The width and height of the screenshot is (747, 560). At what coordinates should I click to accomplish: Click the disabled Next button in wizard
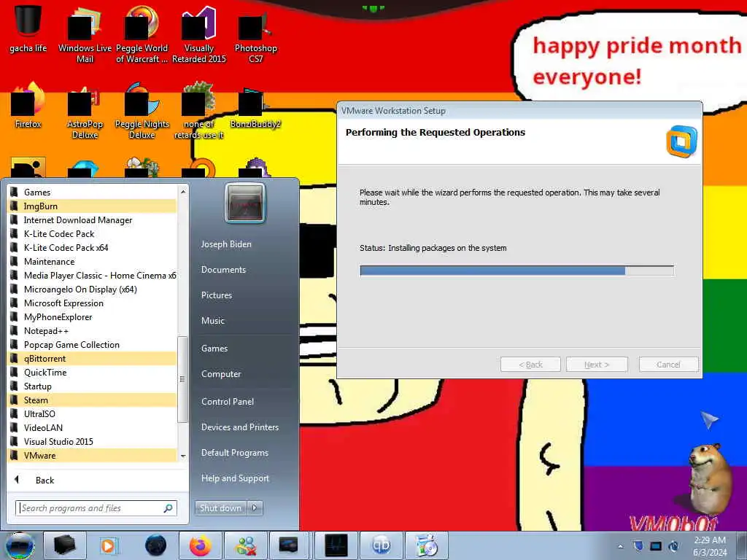(597, 365)
